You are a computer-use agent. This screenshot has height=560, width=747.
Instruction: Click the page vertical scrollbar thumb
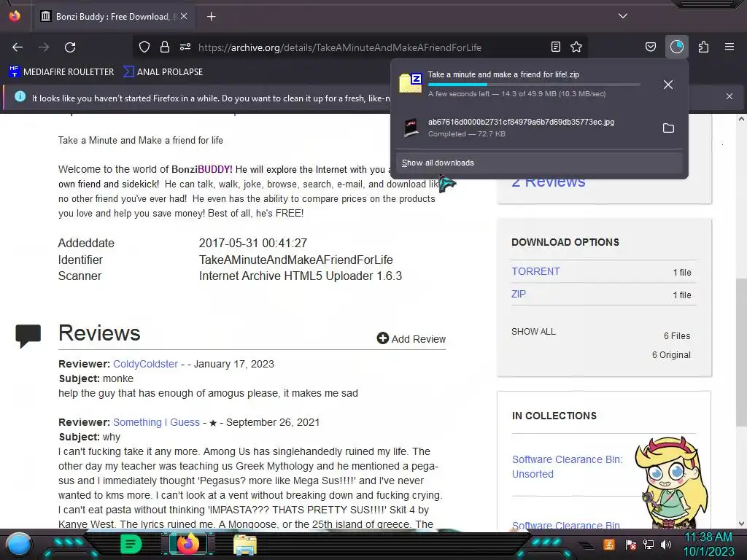coord(741,352)
